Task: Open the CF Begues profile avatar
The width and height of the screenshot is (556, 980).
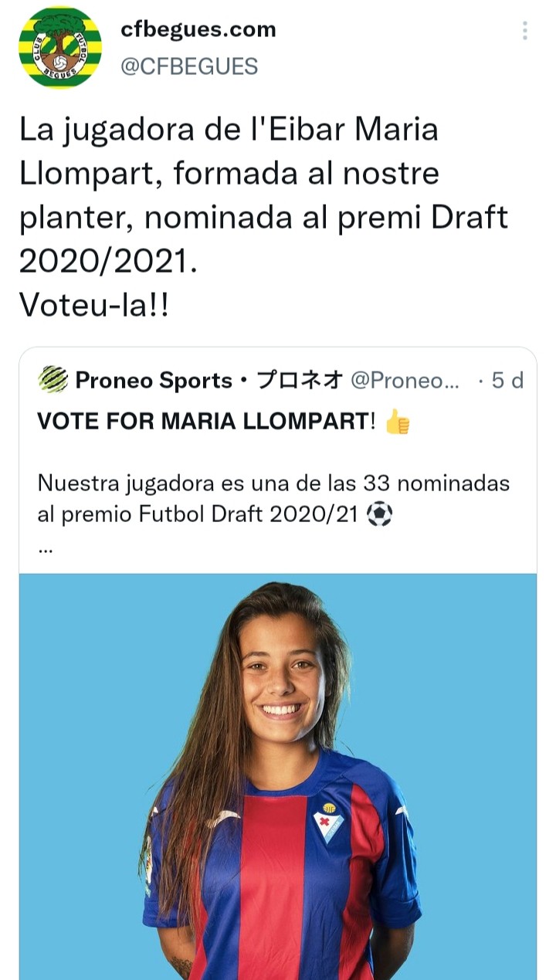Action: (60, 48)
